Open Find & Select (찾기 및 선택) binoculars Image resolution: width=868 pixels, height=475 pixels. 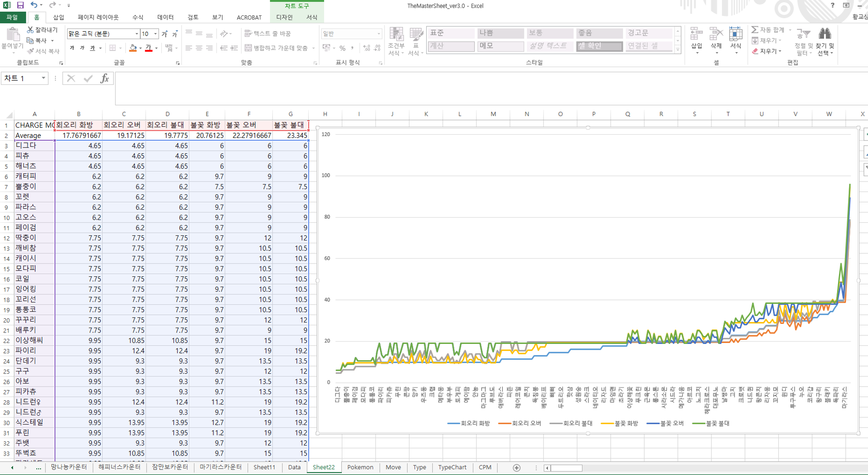(825, 42)
